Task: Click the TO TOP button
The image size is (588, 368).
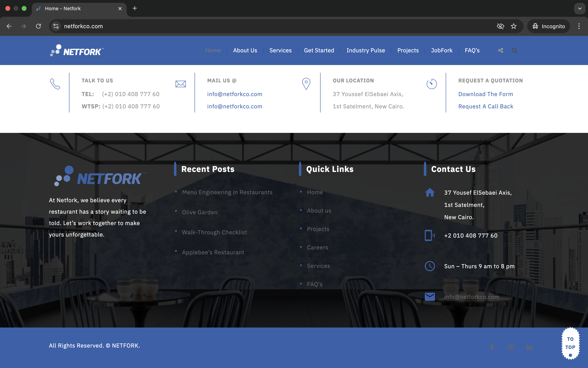Action: point(570,343)
